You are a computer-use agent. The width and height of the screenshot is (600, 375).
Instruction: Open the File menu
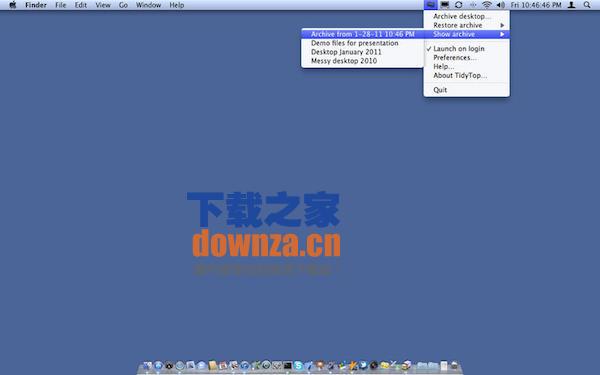[x=60, y=5]
